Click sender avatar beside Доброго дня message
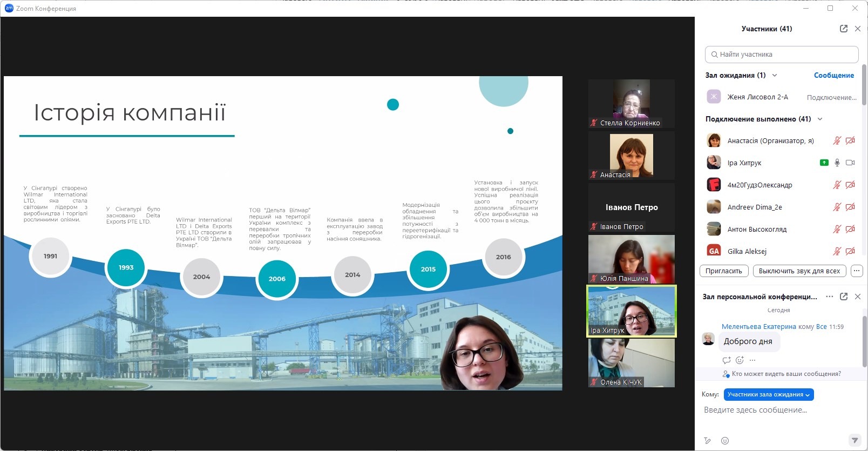Screen dimensions: 868x451 (708, 339)
